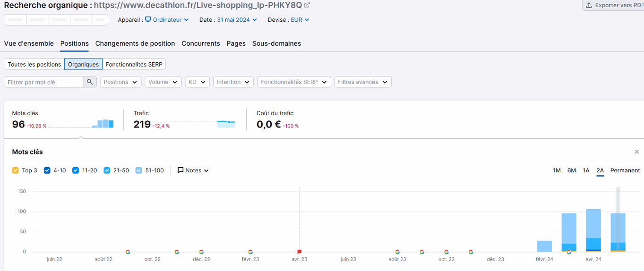This screenshot has width=644, height=271.
Task: Switch to the Positions tab
Action: pyautogui.click(x=75, y=43)
